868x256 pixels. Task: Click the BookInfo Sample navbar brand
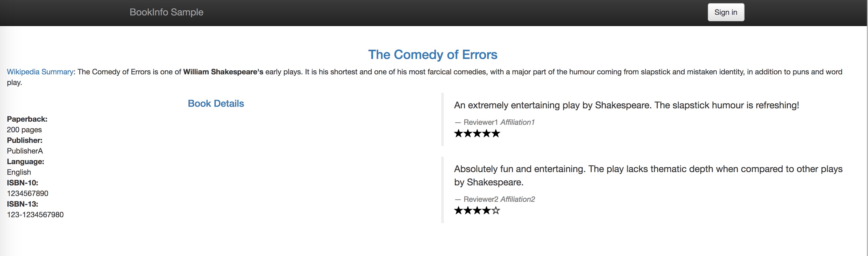point(167,12)
